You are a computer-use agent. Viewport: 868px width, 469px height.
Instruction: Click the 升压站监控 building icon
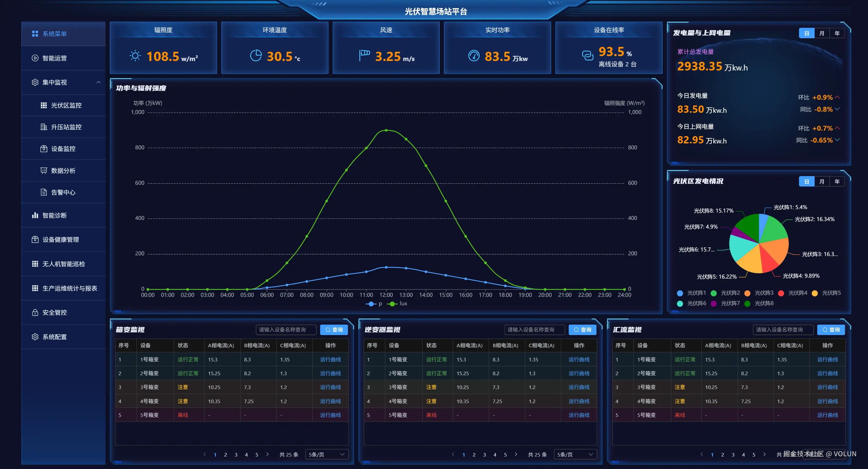tap(43, 127)
